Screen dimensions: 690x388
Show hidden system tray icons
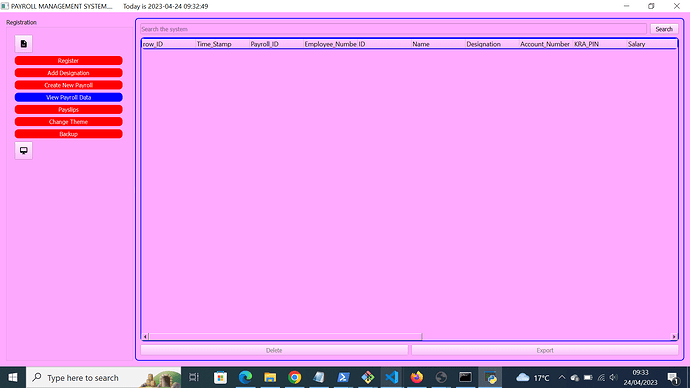tap(562, 377)
